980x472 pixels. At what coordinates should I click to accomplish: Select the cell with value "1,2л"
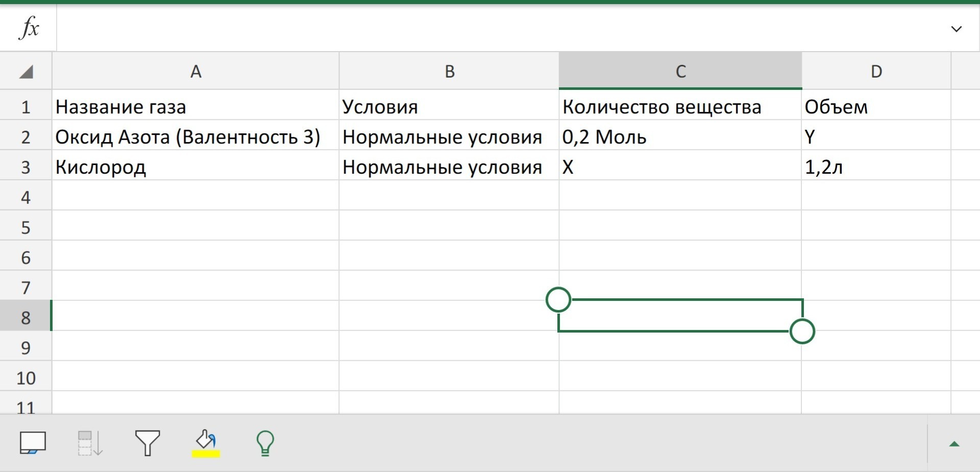point(876,167)
